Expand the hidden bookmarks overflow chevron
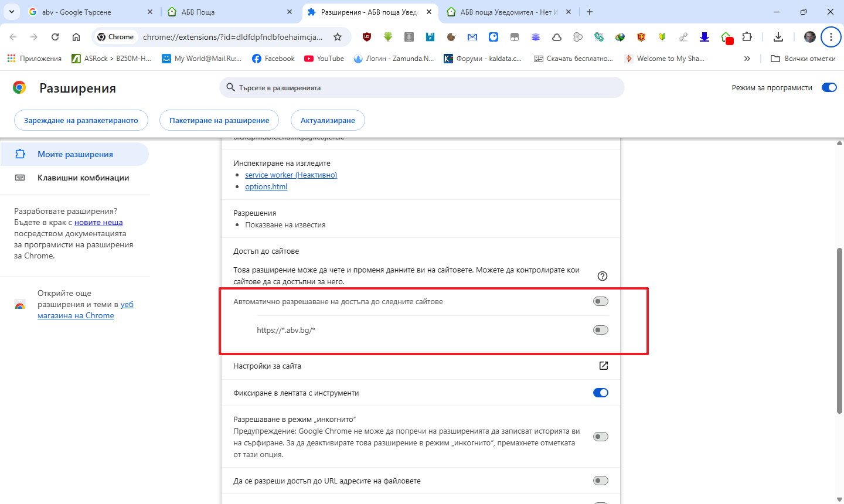Viewport: 844px width, 504px height. point(747,59)
